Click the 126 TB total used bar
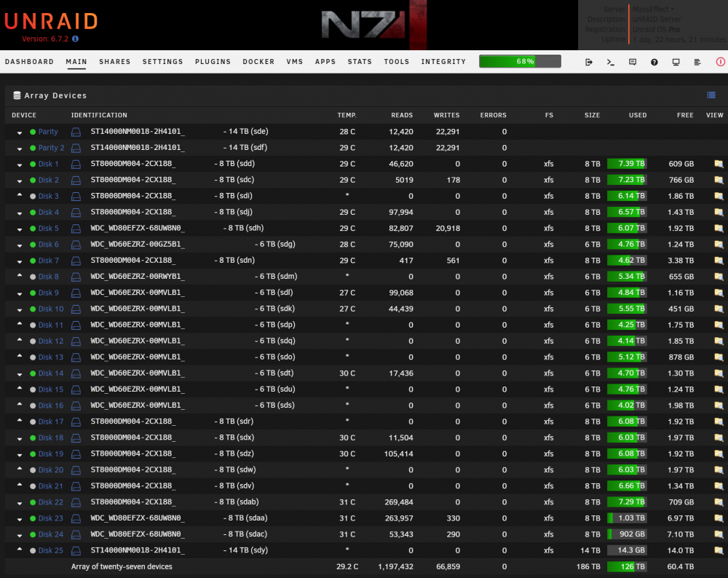 (x=627, y=567)
